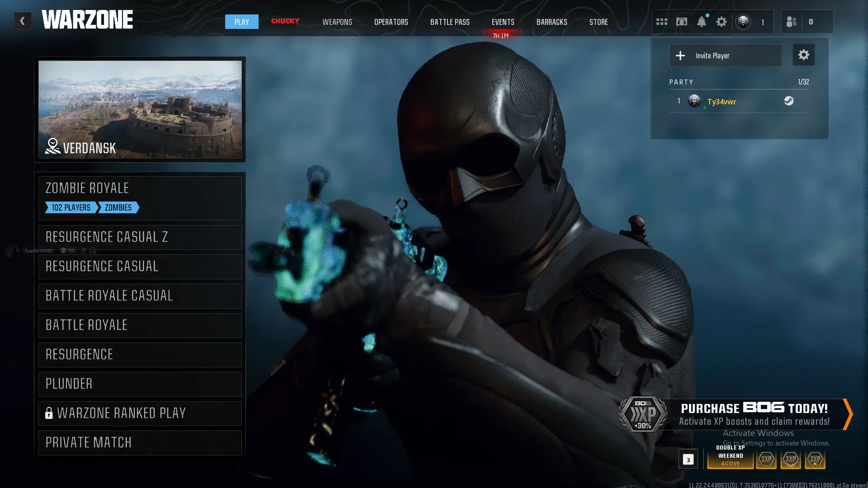
Task: Select Warzone Ranked Play locked mode
Action: 140,413
